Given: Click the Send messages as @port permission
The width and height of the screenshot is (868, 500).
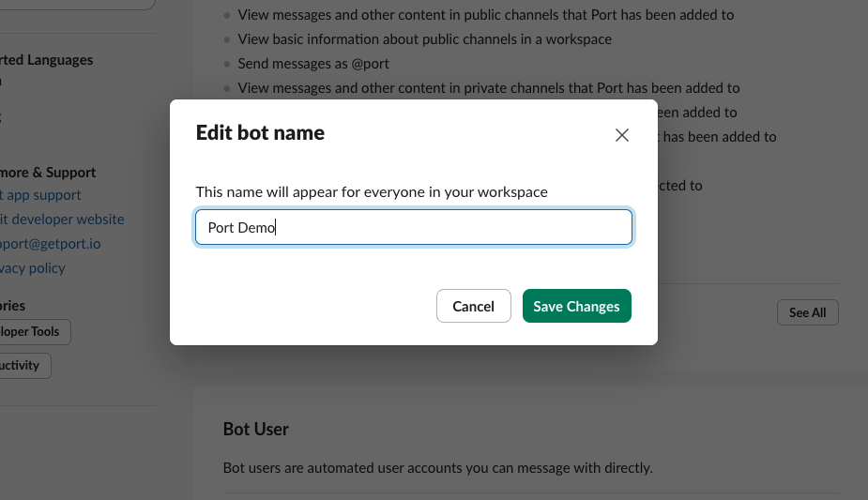Looking at the screenshot, I should click(313, 64).
